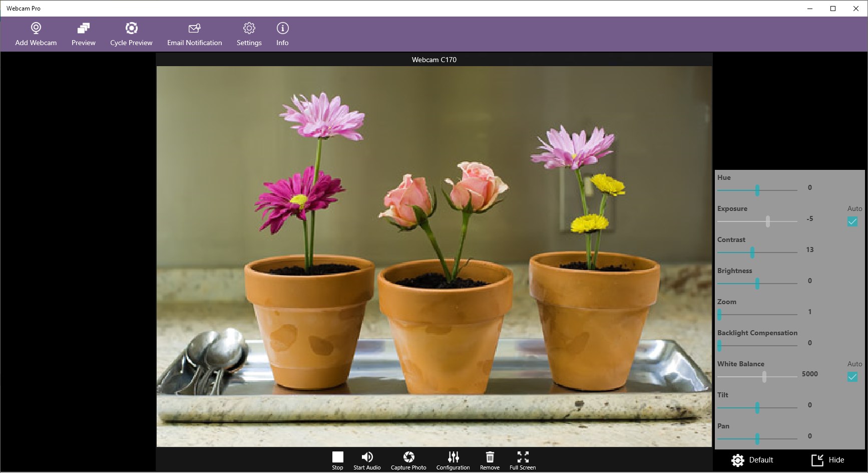868x473 pixels.
Task: Start Cycle Preview
Action: 131,33
